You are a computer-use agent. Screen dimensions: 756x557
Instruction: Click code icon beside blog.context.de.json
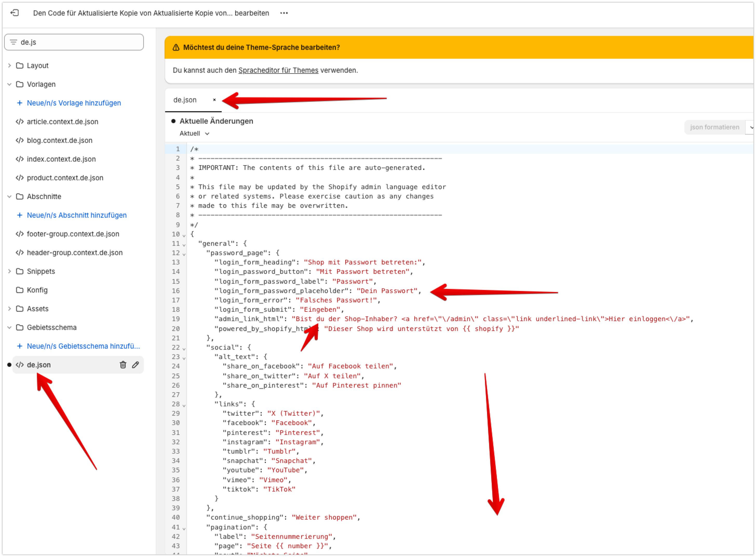19,140
